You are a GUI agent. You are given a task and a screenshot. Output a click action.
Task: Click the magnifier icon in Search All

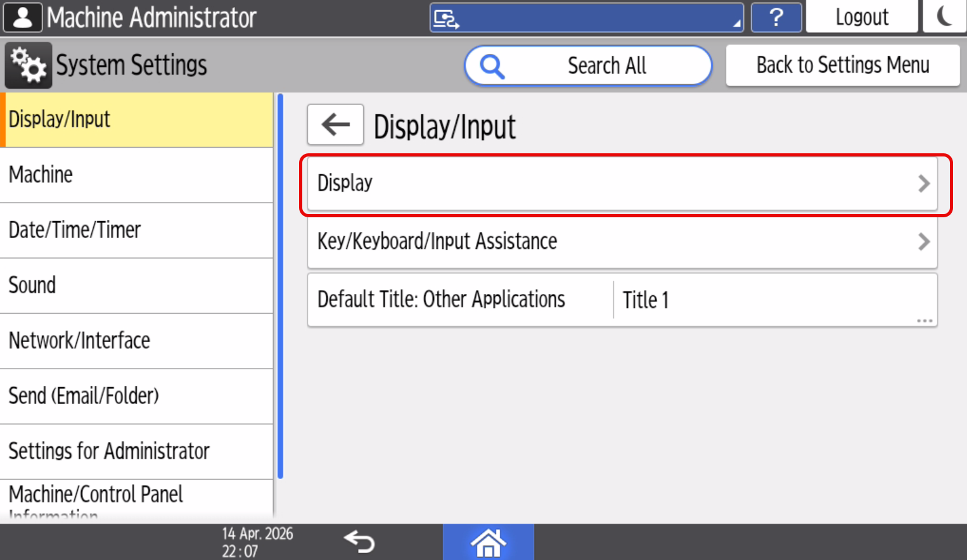click(x=492, y=66)
